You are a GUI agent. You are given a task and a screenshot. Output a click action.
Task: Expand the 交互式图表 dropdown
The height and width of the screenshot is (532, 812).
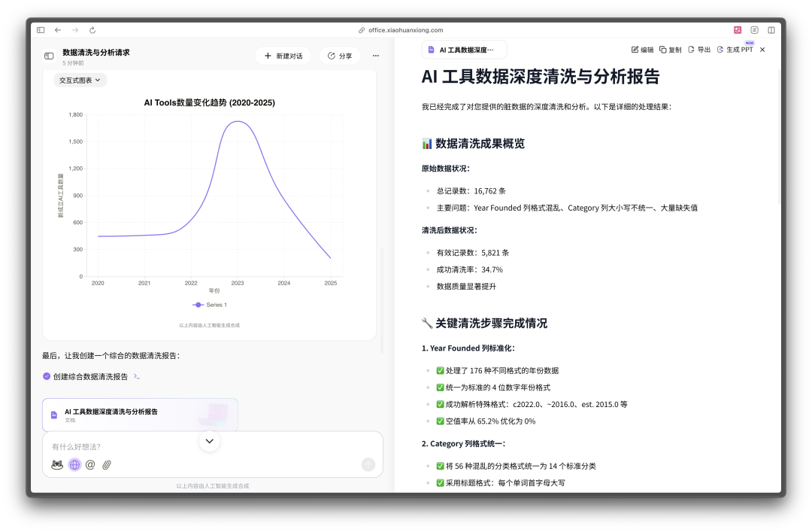pyautogui.click(x=80, y=80)
